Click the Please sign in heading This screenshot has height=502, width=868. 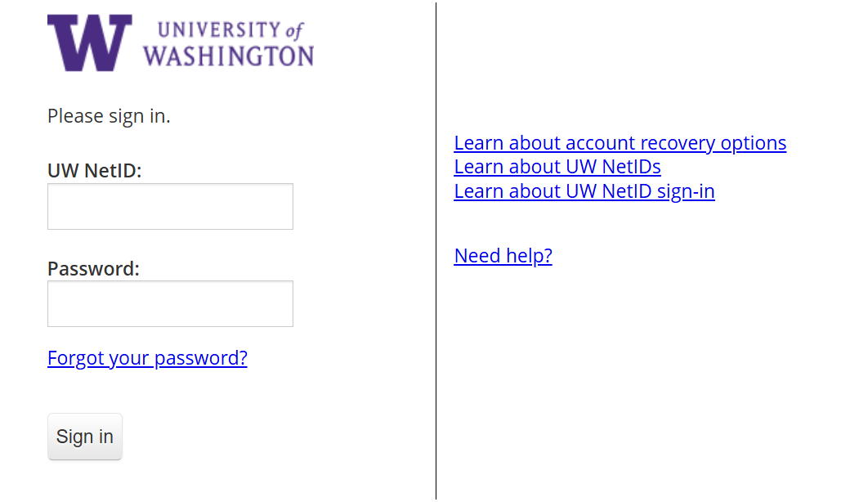click(x=108, y=116)
